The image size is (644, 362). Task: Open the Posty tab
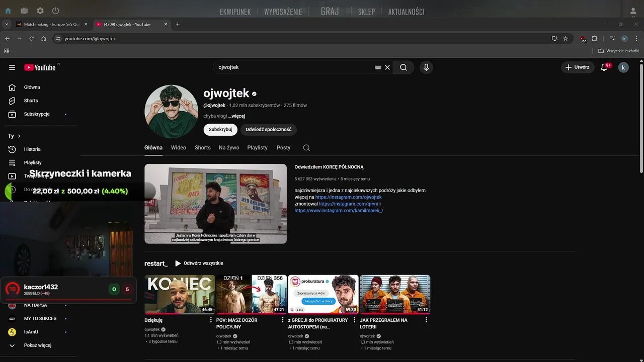pos(284,148)
